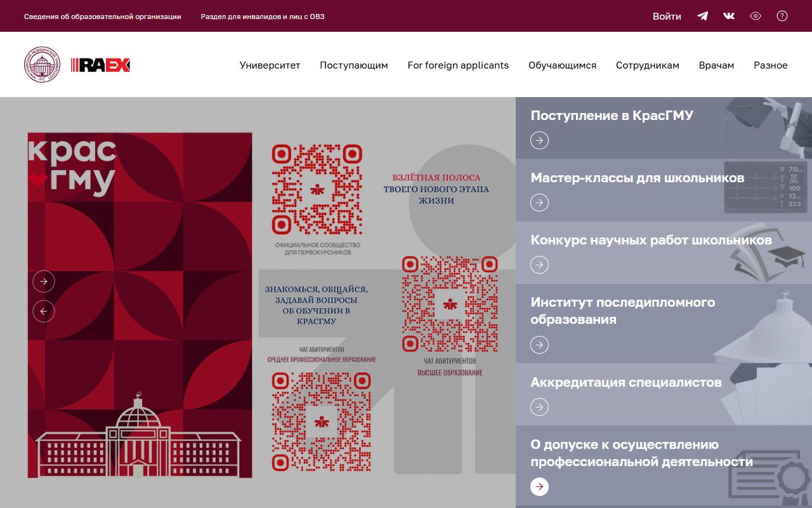Click the university round emblem logo
This screenshot has height=508, width=812.
42,64
